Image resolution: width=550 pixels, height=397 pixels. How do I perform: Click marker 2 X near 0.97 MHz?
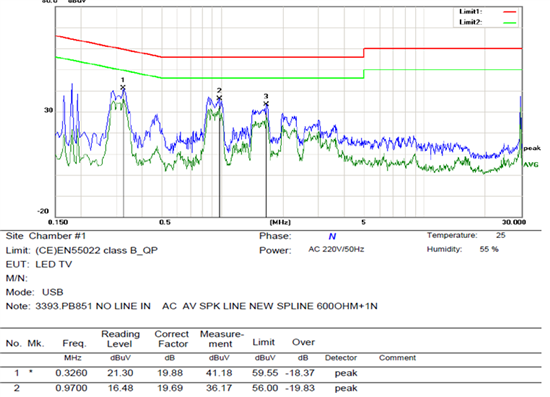[219, 98]
